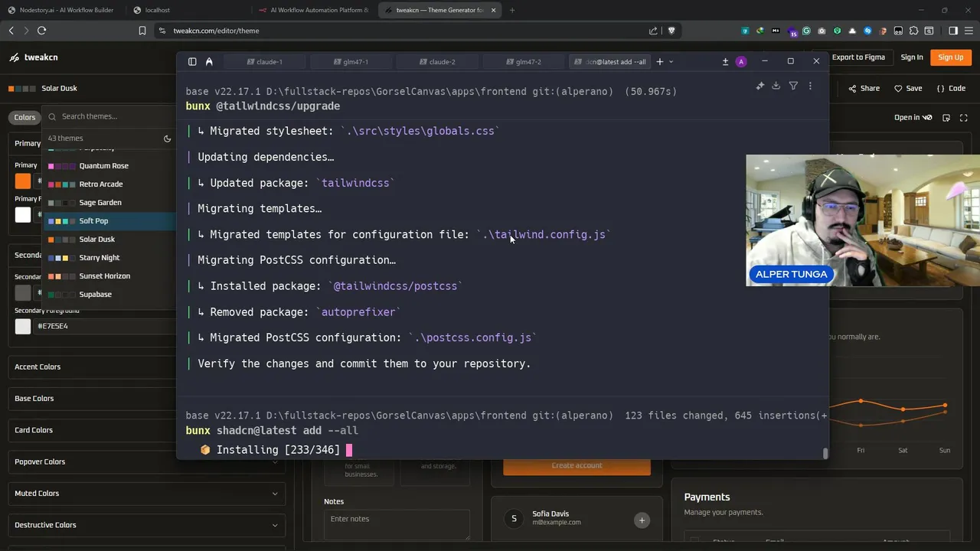The width and height of the screenshot is (980, 551).
Task: Choose the Starry Night theme
Action: 108,257
